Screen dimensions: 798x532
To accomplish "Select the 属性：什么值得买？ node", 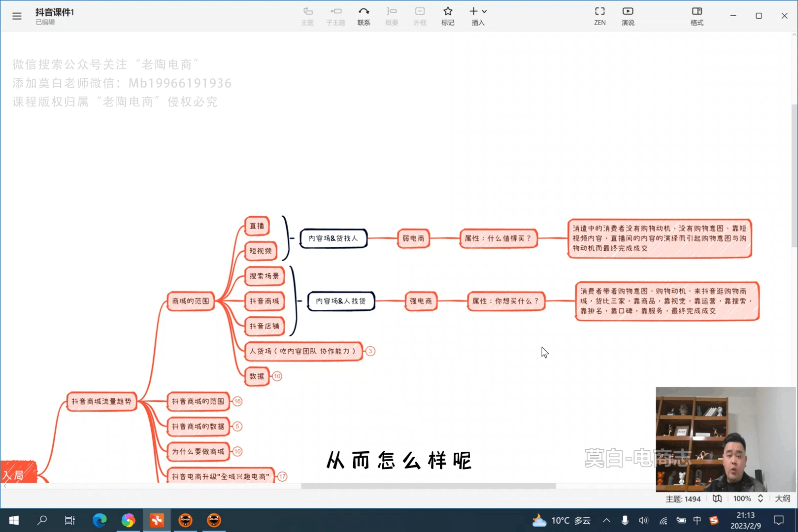I will (499, 238).
